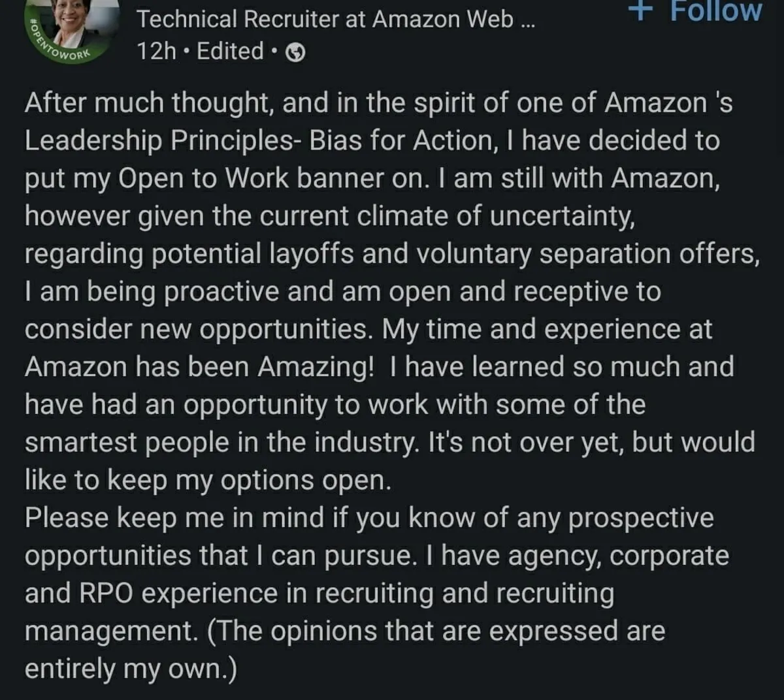Image resolution: width=784 pixels, height=700 pixels.
Task: Click the 'entirely my own.)' closing text
Action: click(131, 669)
